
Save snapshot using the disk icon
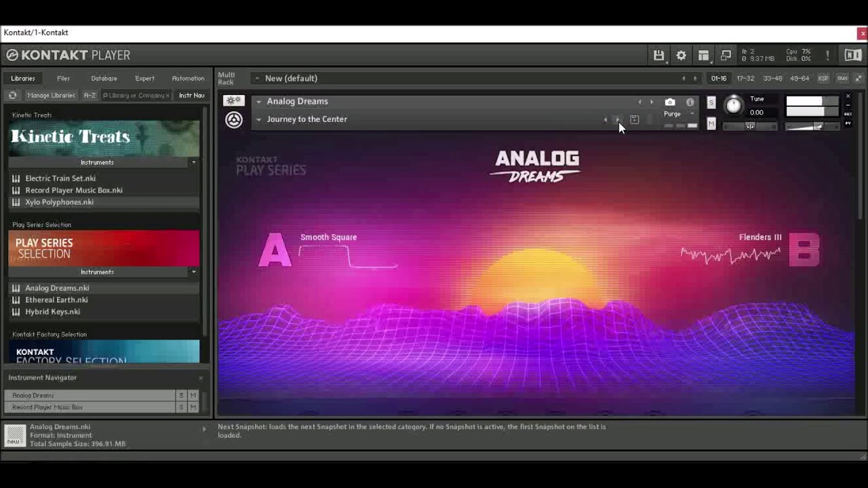pyautogui.click(x=635, y=120)
